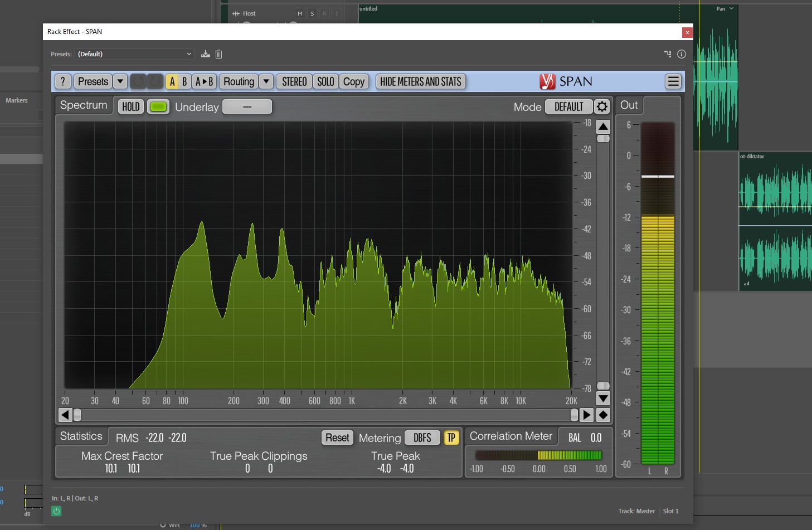Click Hide Meters and Stats button

click(420, 82)
